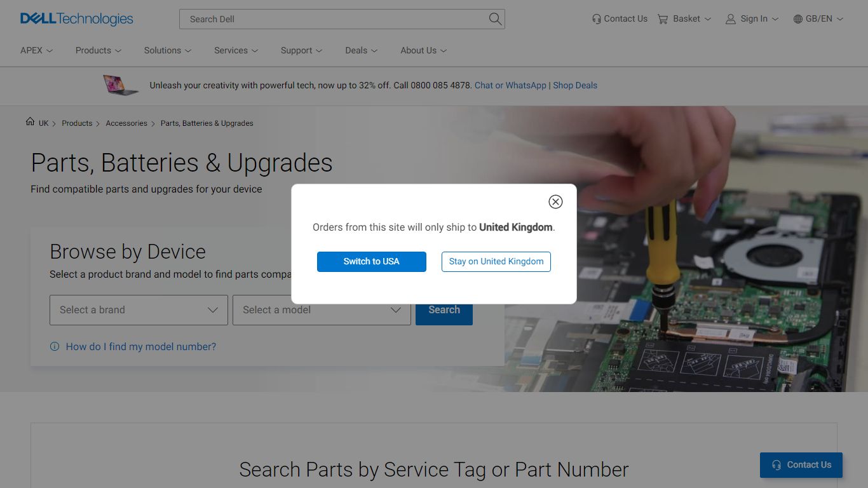Image resolution: width=868 pixels, height=488 pixels.
Task: Open the About Us menu
Action: [424, 50]
